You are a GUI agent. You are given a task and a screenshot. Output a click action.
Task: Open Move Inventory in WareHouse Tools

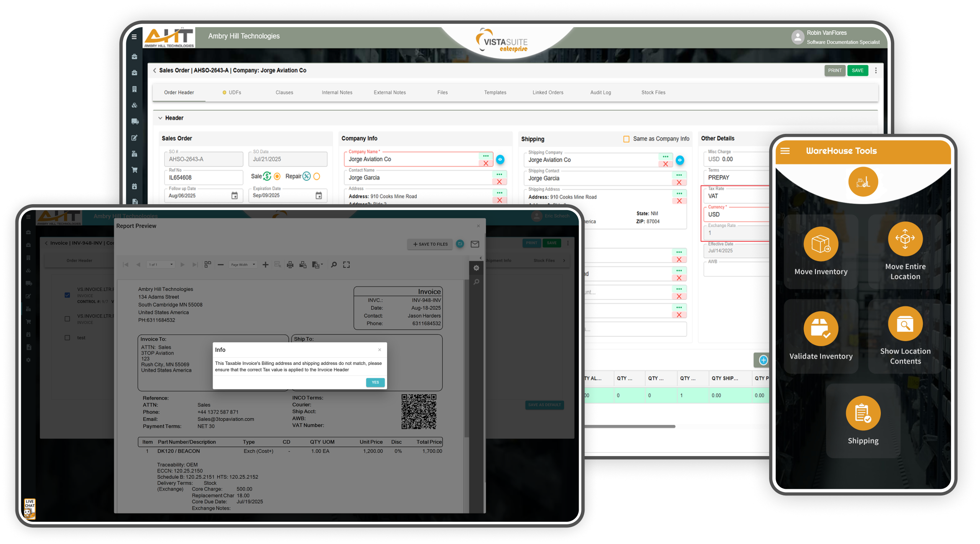pyautogui.click(x=821, y=244)
